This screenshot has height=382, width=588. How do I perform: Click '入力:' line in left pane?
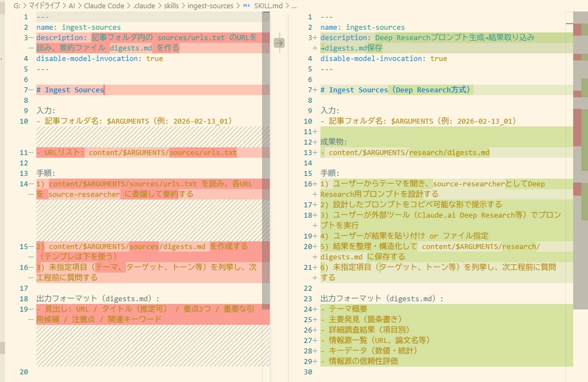(46, 111)
